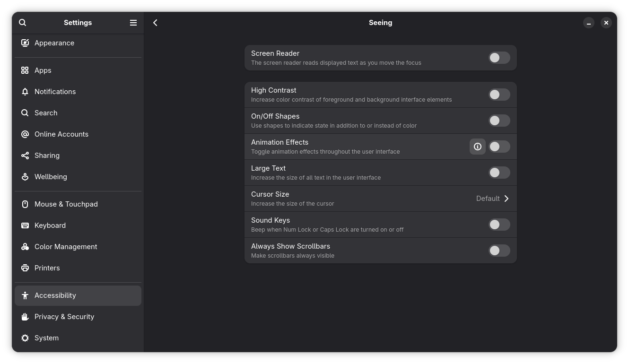Expand Cursor Size chevron arrow
The width and height of the screenshot is (629, 364).
507,199
